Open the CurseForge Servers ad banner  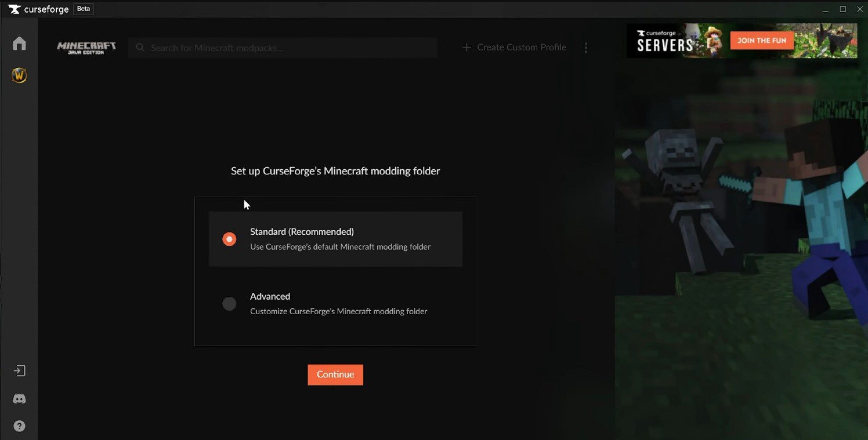point(742,41)
